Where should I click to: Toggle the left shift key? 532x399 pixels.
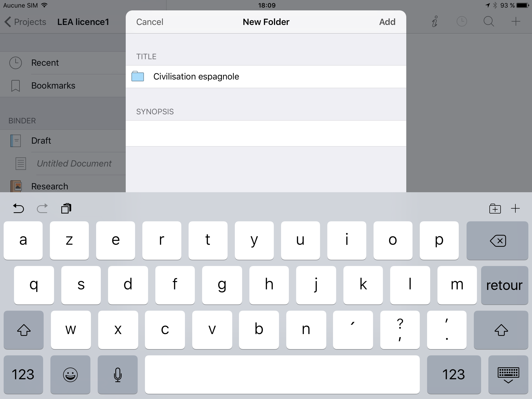24,330
